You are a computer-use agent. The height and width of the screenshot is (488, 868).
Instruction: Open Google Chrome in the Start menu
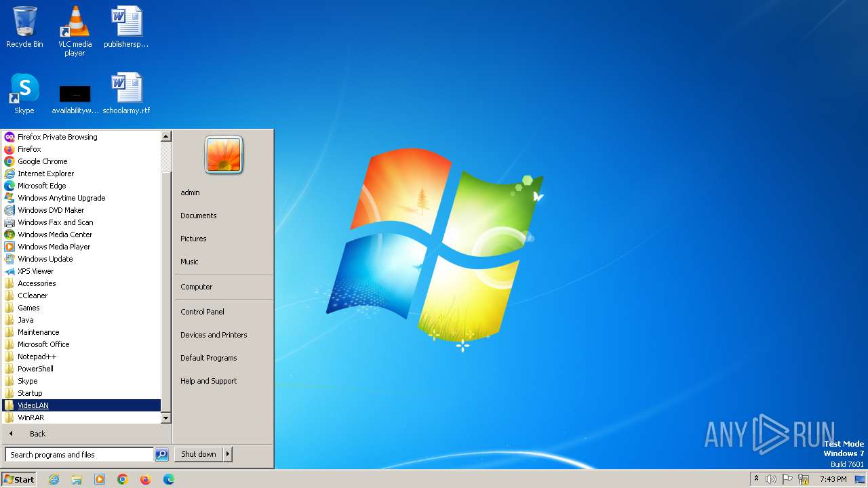click(x=81, y=161)
